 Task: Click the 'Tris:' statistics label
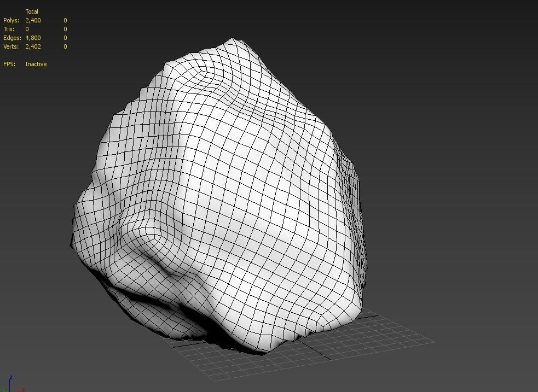pyautogui.click(x=9, y=29)
